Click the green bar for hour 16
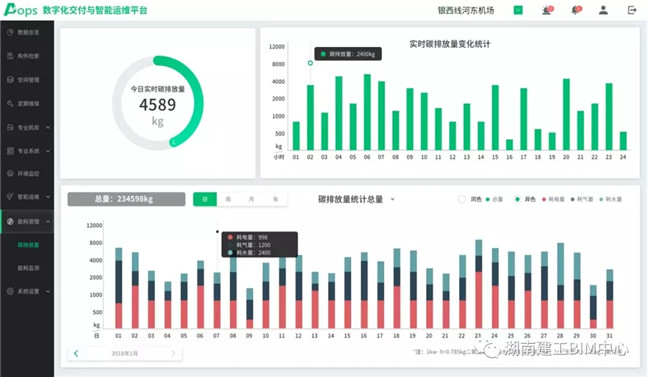 (x=509, y=145)
